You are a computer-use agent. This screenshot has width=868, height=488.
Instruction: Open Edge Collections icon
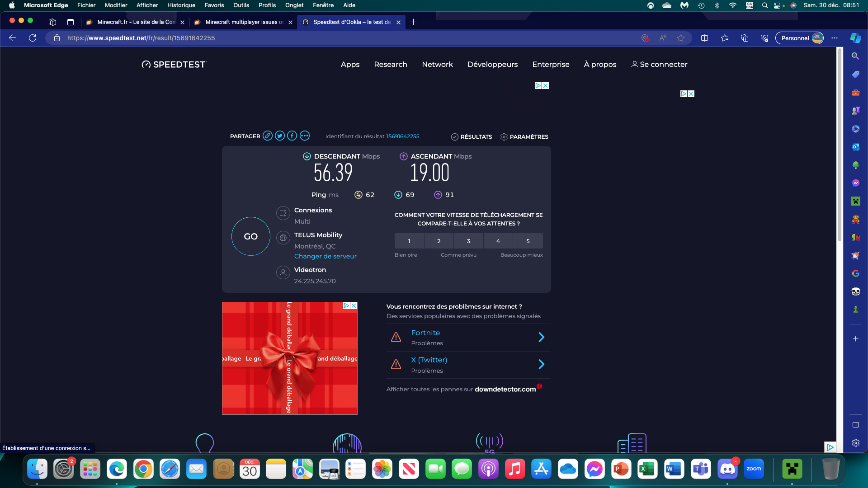(745, 38)
